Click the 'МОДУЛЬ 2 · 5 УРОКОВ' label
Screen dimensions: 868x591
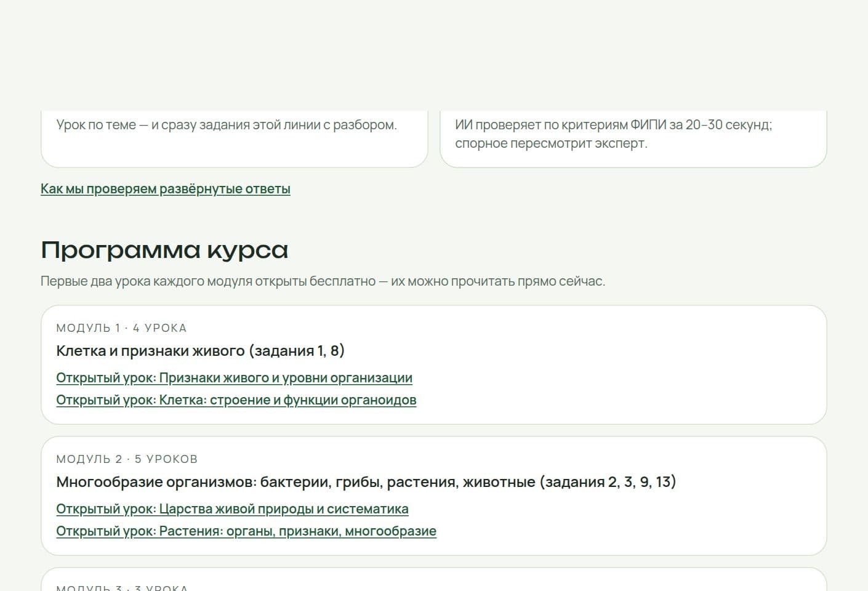(127, 459)
